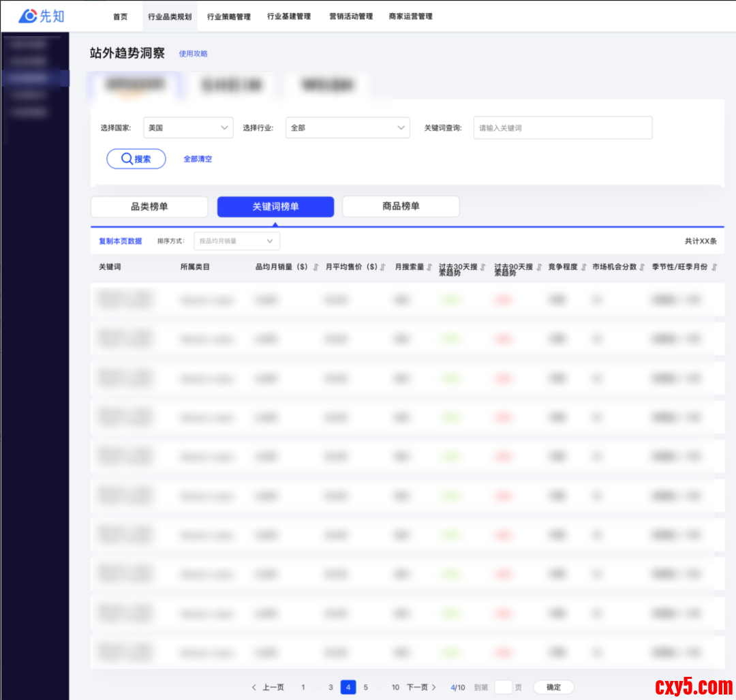This screenshot has height=700, width=736.
Task: Sort by 月平均售价 column sort icon
Action: (x=383, y=267)
